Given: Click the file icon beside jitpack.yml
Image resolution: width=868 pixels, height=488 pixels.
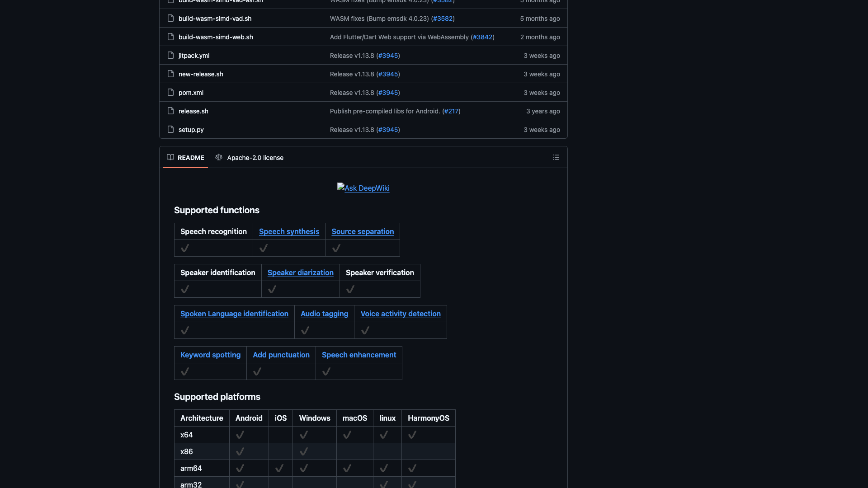Looking at the screenshot, I should click(170, 55).
